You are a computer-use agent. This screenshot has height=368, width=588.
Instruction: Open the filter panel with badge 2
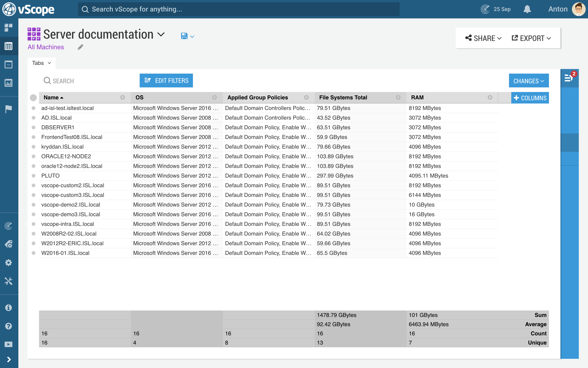[x=570, y=78]
